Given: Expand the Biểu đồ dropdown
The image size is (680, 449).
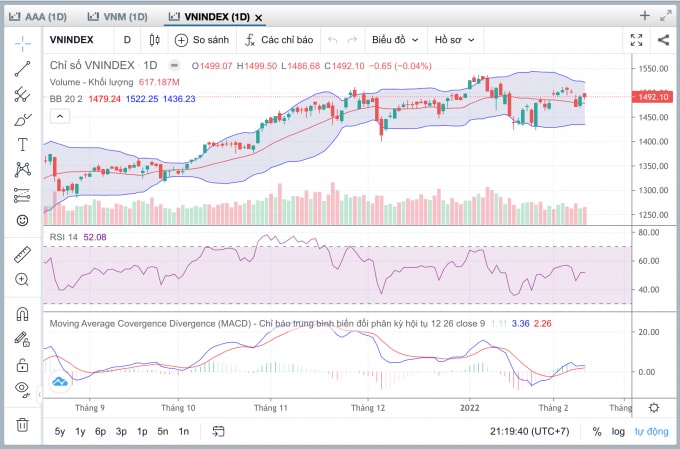Looking at the screenshot, I should 395,40.
